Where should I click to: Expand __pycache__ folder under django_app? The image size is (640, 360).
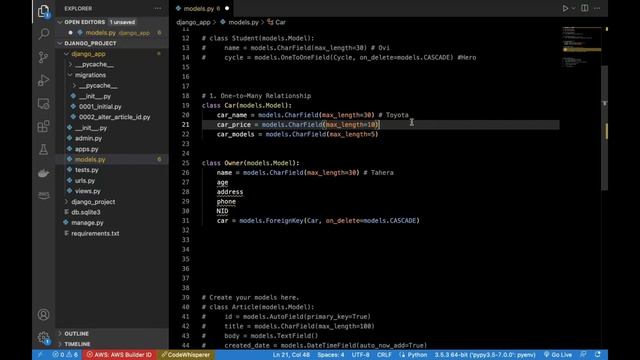pyautogui.click(x=112, y=64)
